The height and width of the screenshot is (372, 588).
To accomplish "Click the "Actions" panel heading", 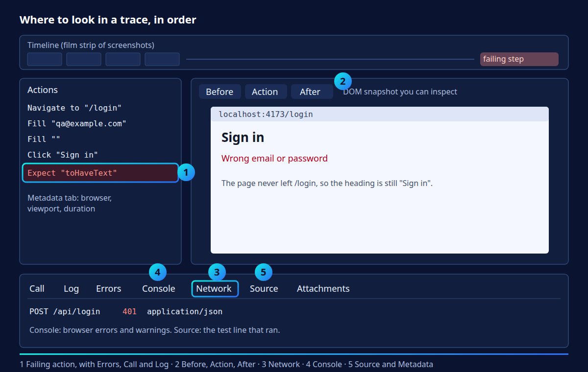I will pos(43,90).
